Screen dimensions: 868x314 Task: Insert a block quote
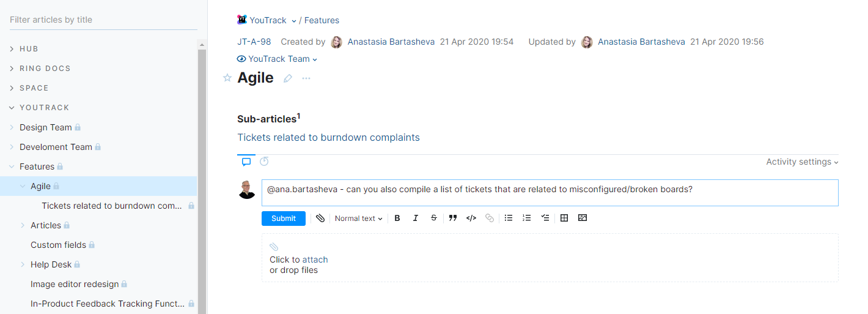[x=453, y=218]
